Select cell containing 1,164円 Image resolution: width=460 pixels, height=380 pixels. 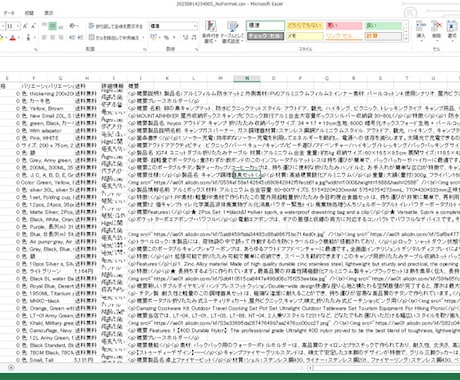click(87, 271)
